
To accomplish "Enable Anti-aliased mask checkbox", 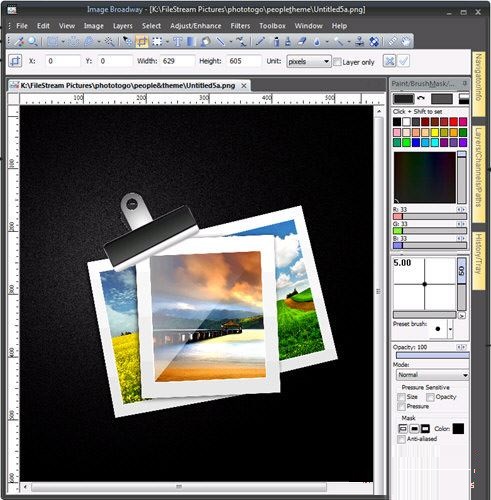I will 402,439.
